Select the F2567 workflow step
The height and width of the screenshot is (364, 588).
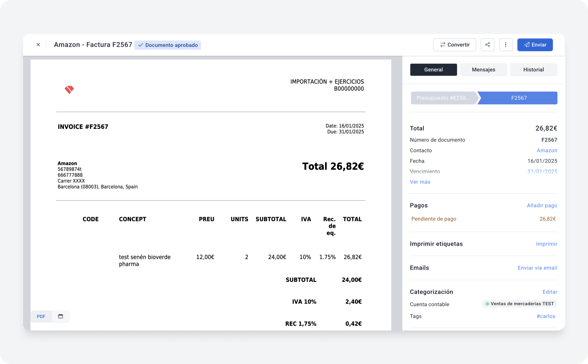click(518, 98)
